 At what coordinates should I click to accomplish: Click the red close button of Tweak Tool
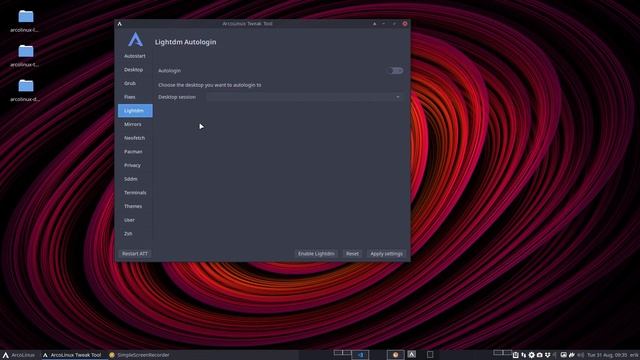coord(405,24)
